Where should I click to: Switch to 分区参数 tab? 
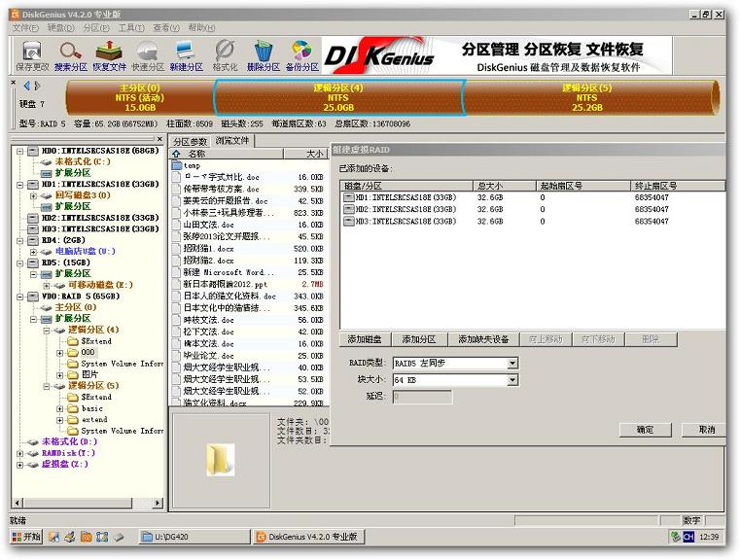(x=190, y=141)
